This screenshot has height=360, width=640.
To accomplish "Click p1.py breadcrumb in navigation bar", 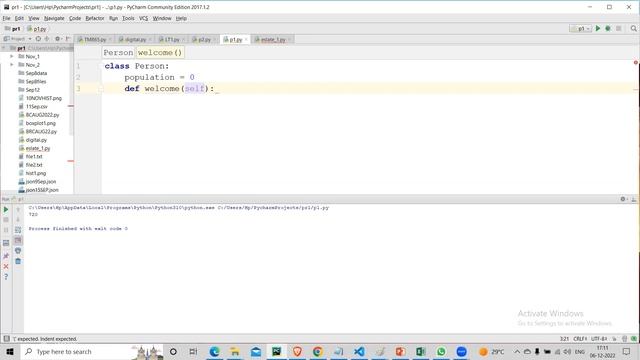I will tap(37, 29).
